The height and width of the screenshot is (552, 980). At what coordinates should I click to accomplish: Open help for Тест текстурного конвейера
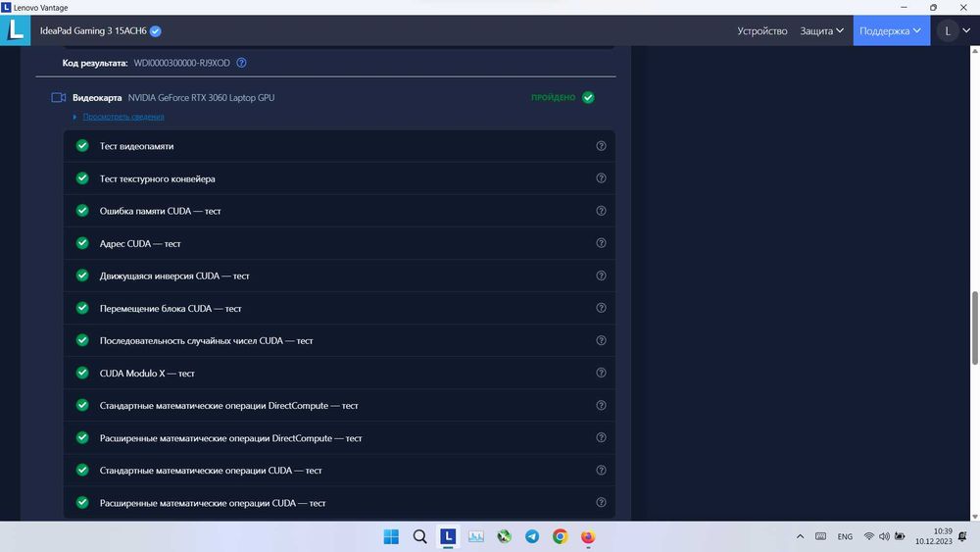(601, 178)
